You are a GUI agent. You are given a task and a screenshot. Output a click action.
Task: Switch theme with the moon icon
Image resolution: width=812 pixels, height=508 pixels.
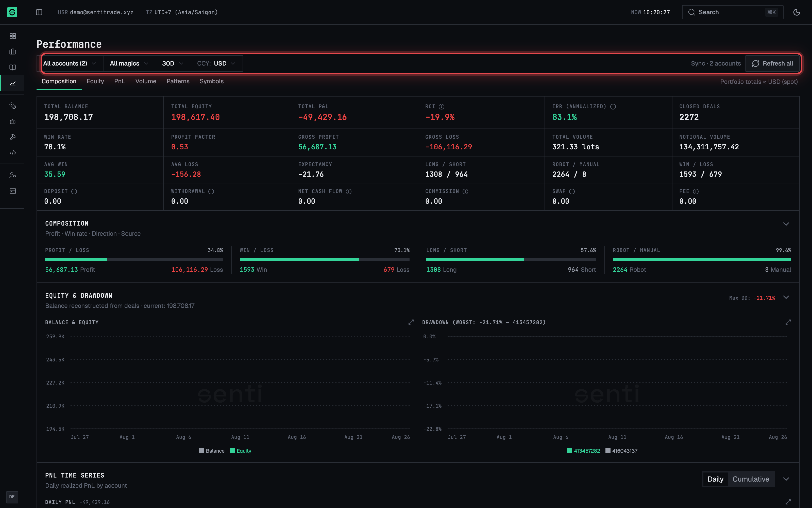point(797,12)
